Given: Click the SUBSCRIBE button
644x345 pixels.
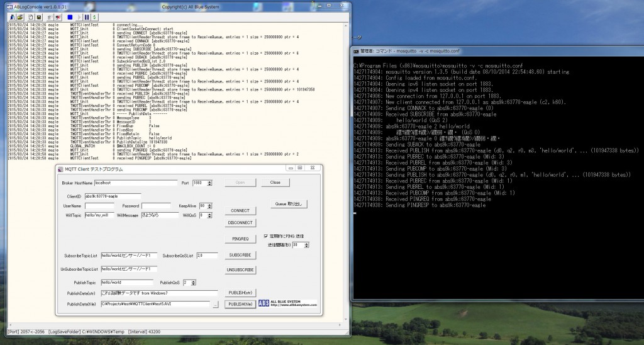Looking at the screenshot, I should (240, 255).
